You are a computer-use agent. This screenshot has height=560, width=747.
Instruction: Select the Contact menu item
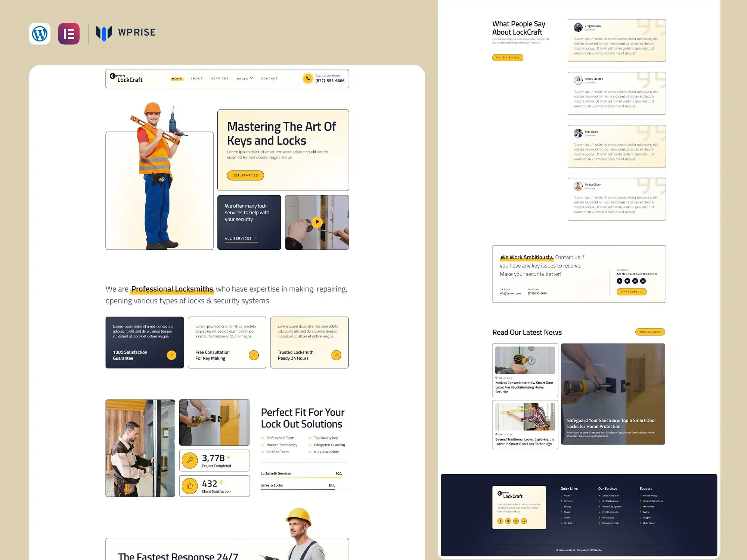point(269,78)
